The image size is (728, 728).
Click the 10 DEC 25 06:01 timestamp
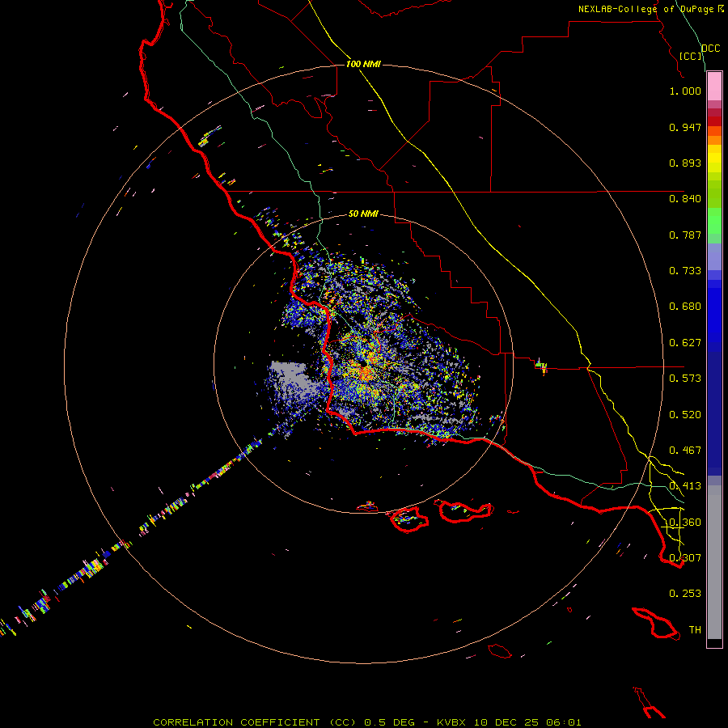[527, 722]
